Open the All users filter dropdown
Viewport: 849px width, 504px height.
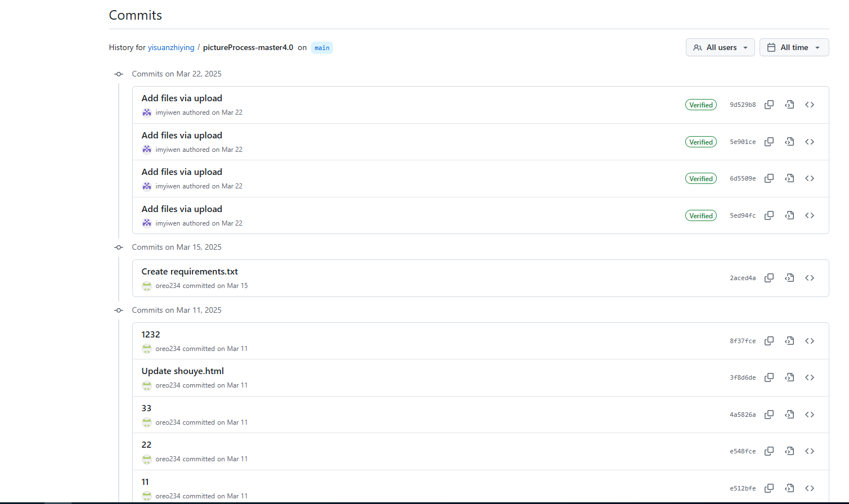point(720,47)
